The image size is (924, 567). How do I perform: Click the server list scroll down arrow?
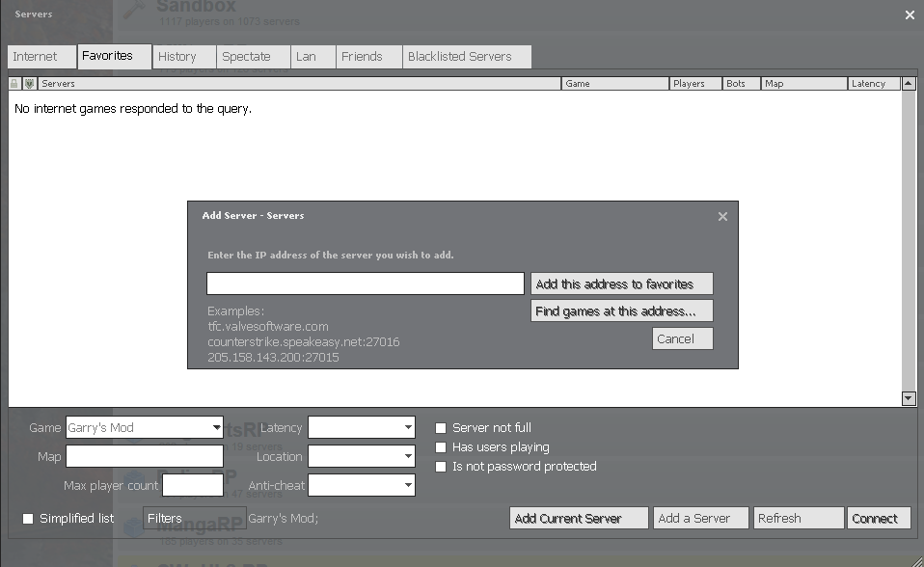(909, 398)
